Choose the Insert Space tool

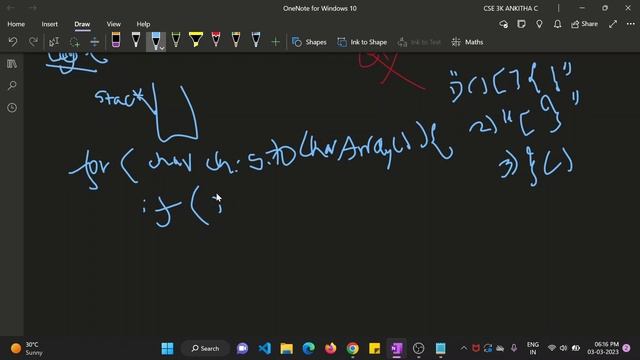pos(94,42)
